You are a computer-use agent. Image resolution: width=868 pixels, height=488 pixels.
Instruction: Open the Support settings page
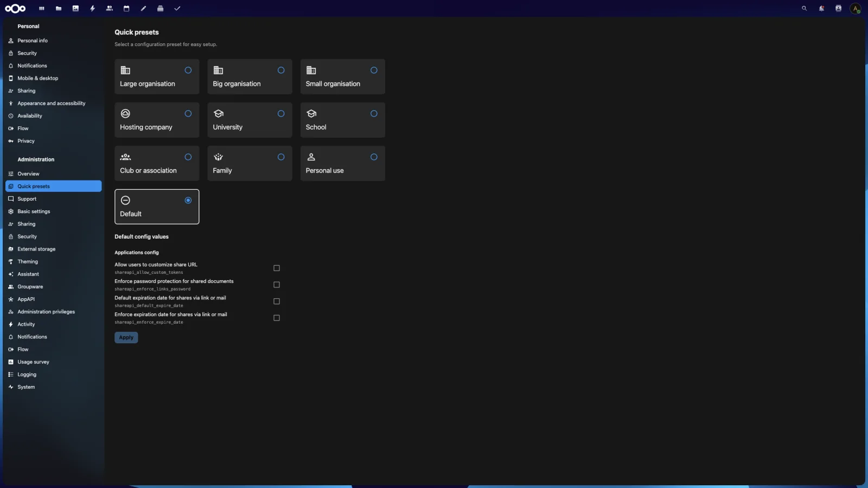click(53, 199)
